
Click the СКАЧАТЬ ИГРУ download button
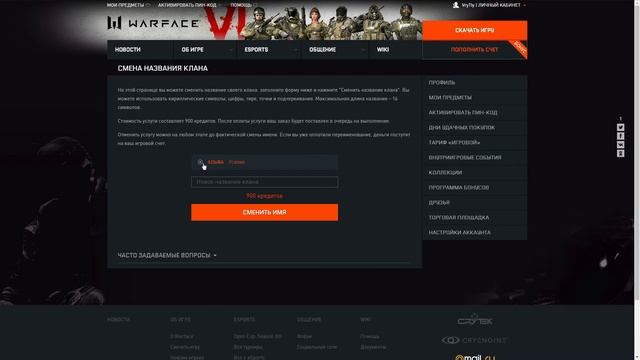[x=475, y=30]
